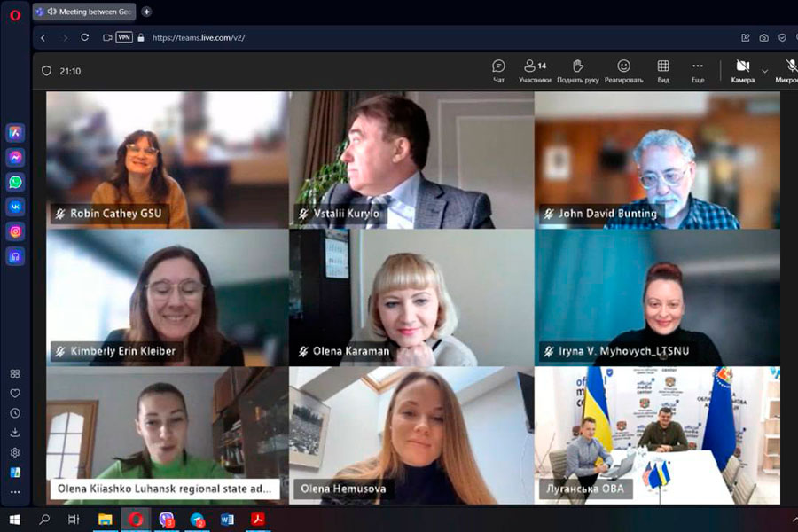The width and height of the screenshot is (798, 532).
Task: Click the teams.live.com address bar
Action: 199,37
